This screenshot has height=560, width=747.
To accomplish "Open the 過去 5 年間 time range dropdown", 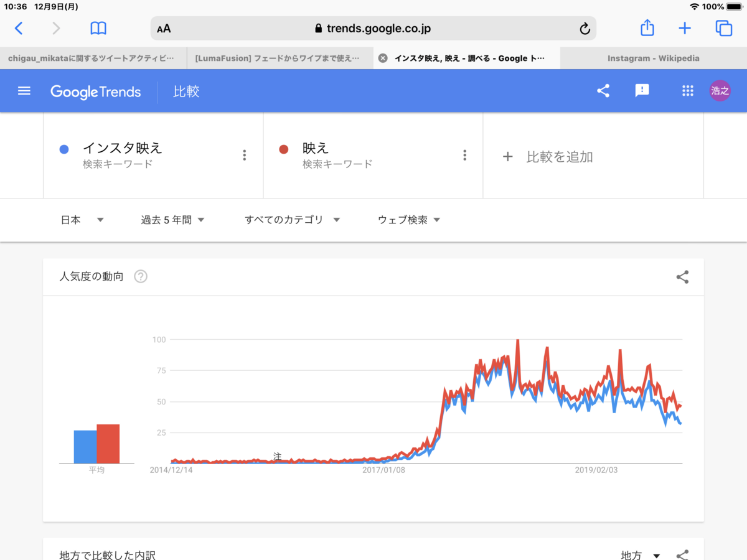I will (x=173, y=220).
